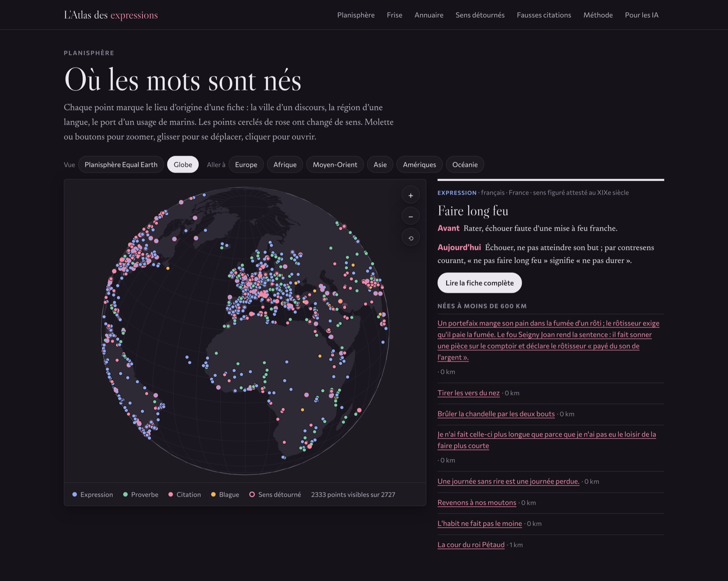This screenshot has width=728, height=581.
Task: Go to L'Atlas des expressions home logo
Action: pyautogui.click(x=111, y=15)
